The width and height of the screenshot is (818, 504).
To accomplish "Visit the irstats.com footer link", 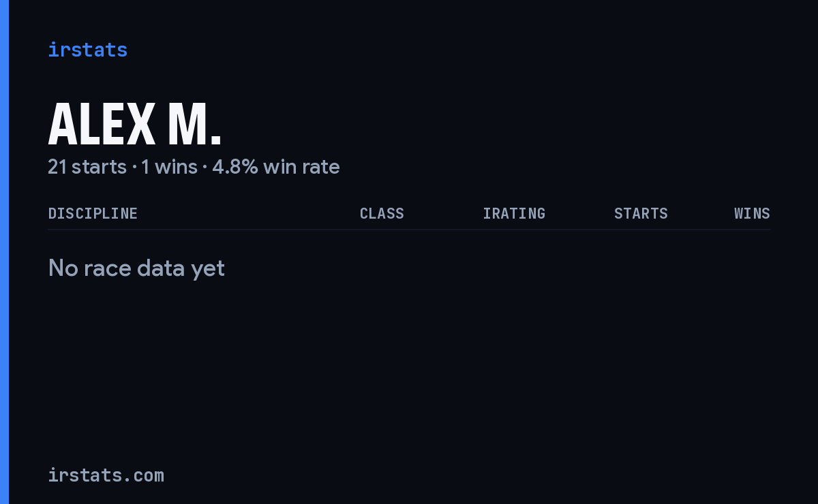I will click(106, 475).
